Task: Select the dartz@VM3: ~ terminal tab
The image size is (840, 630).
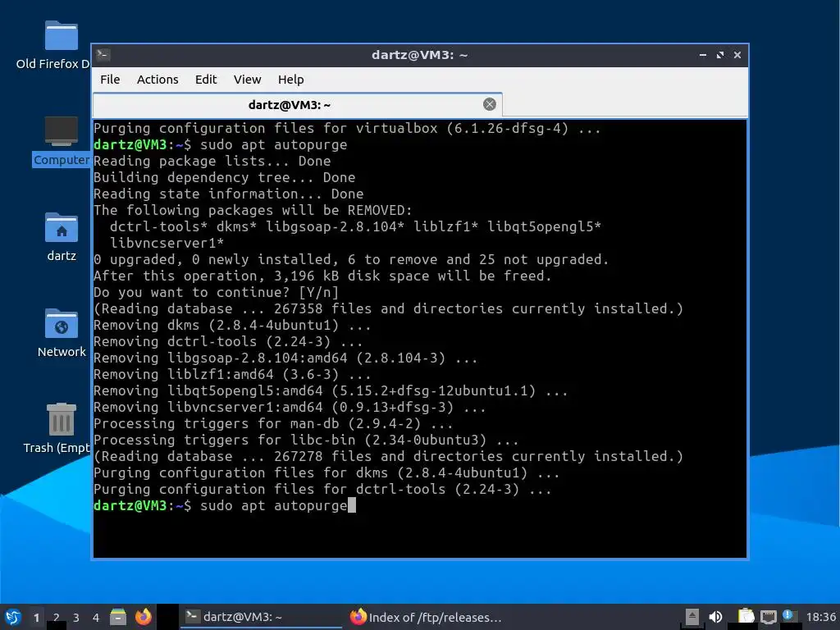Action: [297, 104]
